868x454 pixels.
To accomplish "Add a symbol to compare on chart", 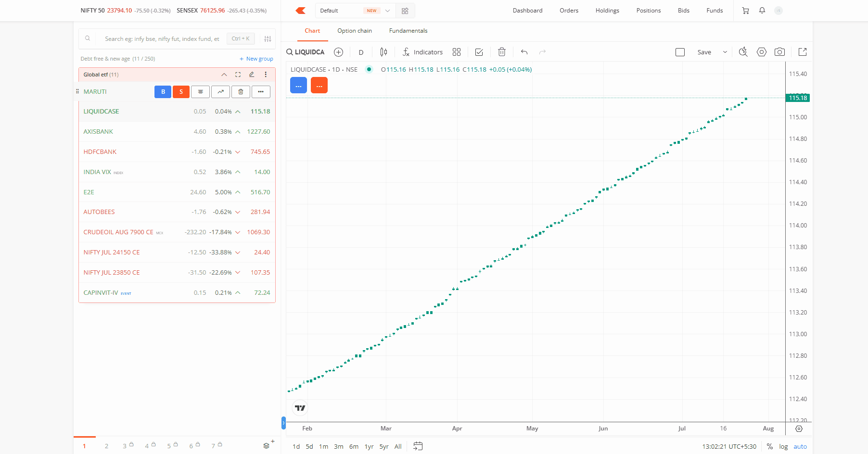I will (339, 52).
